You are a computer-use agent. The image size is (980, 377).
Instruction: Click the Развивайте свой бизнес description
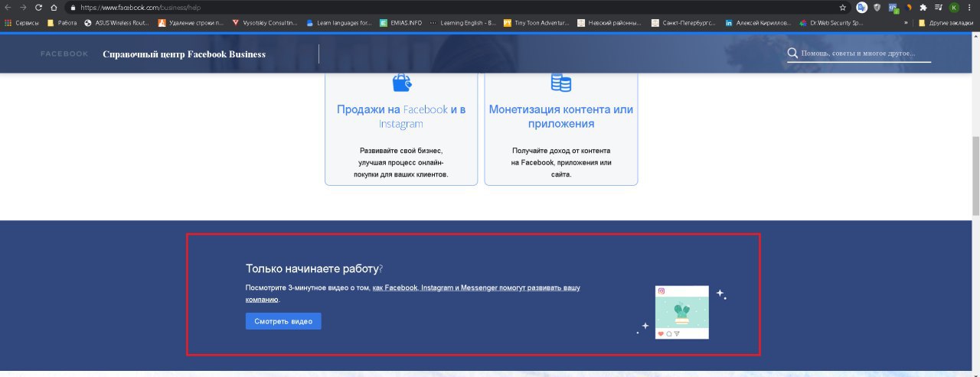[x=401, y=162]
